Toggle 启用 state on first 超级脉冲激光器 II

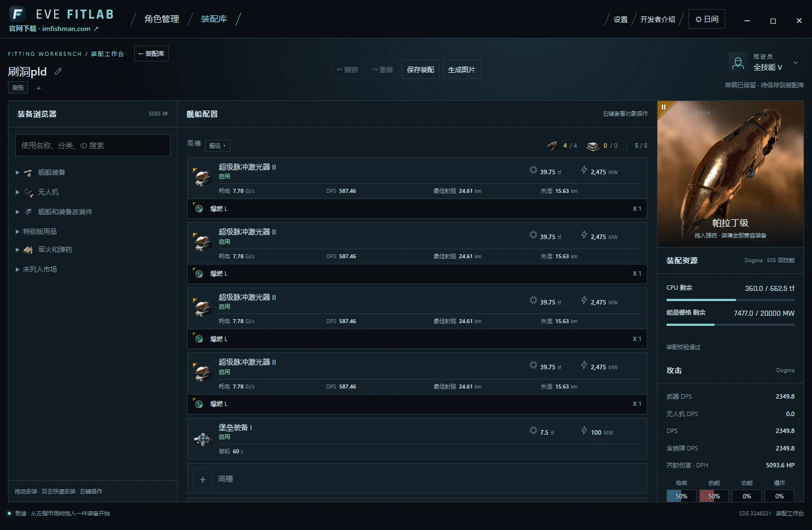[x=224, y=176]
